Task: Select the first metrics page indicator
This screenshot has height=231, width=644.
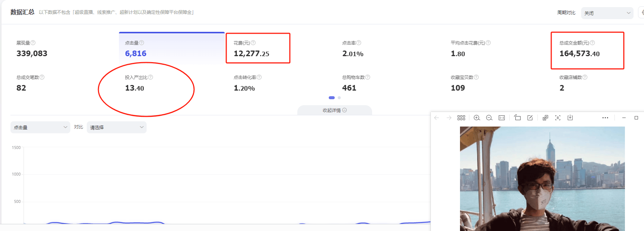Action: [x=332, y=98]
